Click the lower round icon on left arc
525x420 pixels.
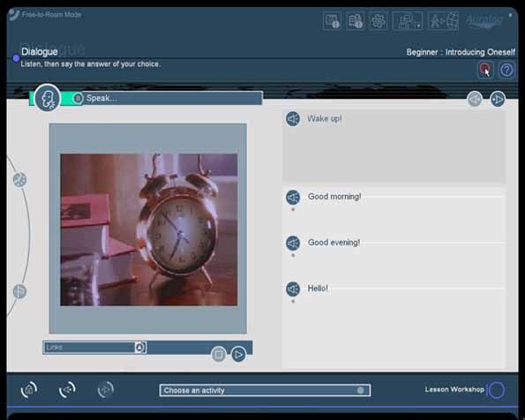coord(19,291)
